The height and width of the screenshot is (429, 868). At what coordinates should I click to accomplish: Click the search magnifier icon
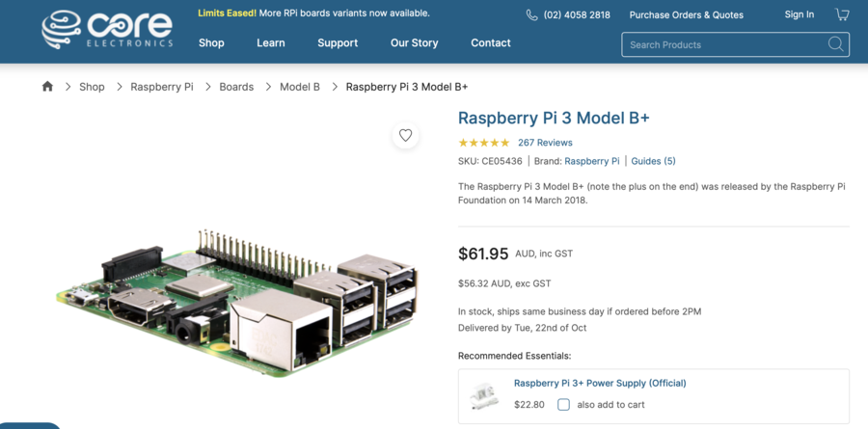(835, 44)
